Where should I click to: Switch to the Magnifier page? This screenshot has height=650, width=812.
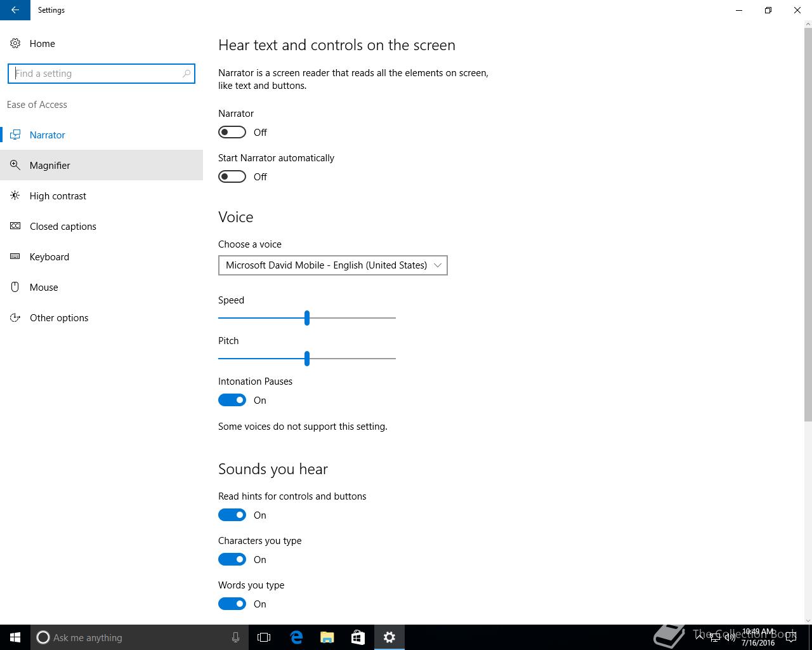pyautogui.click(x=101, y=165)
